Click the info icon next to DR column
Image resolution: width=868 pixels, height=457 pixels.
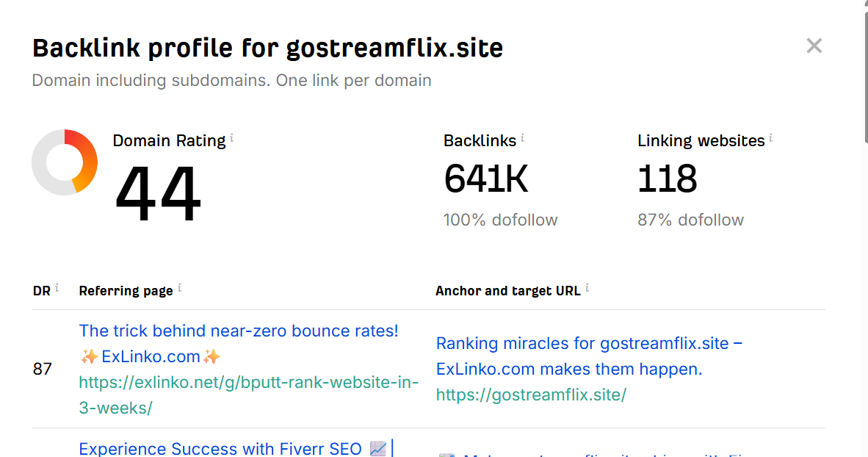[x=57, y=288]
